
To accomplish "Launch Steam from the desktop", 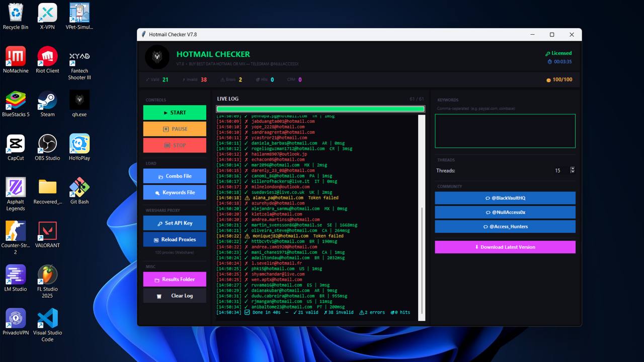I will (47, 104).
